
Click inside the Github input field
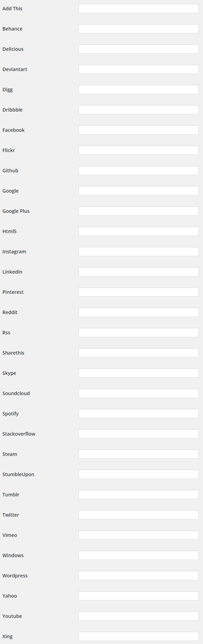[x=138, y=170]
